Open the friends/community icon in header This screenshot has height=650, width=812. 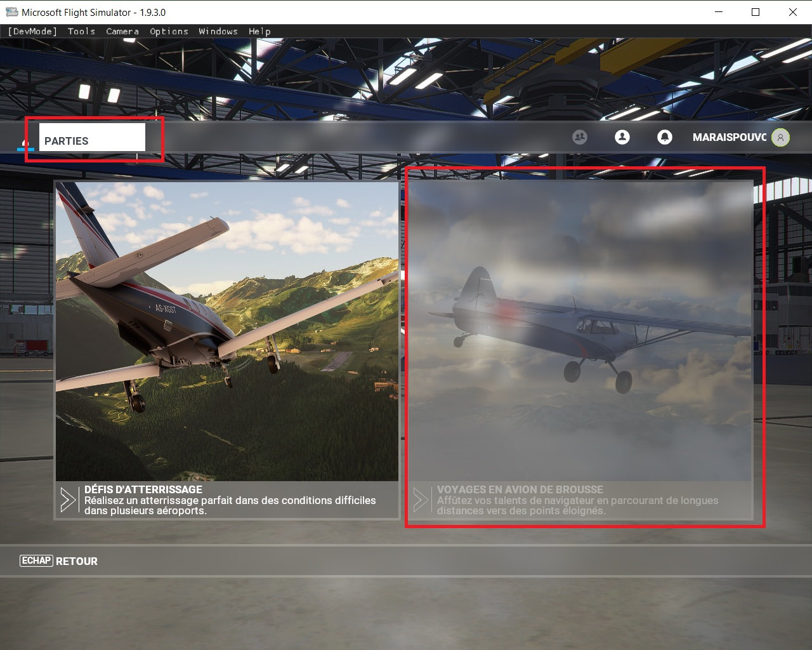(579, 137)
